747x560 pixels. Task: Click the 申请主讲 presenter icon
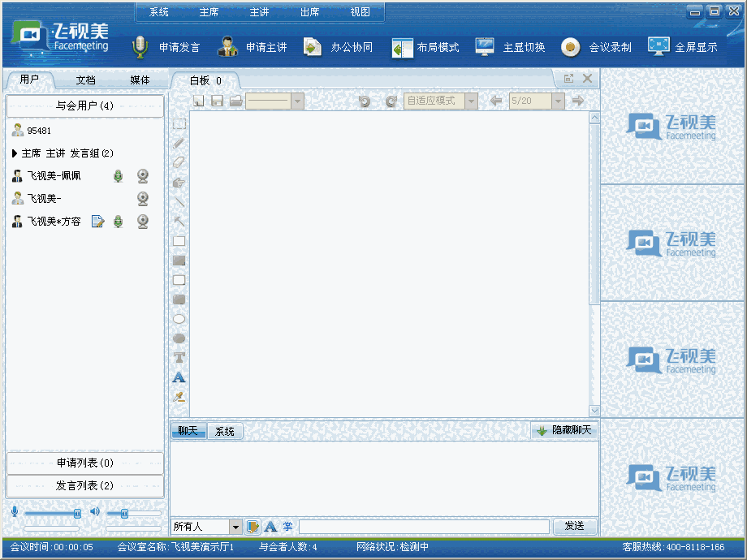point(227,47)
